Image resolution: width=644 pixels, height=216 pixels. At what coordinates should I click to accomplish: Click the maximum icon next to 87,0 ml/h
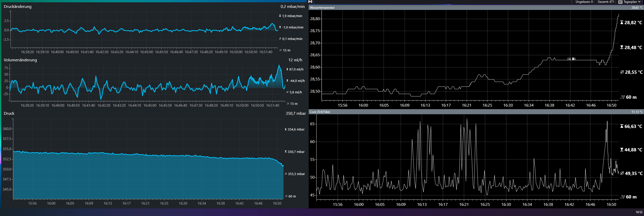tap(287, 69)
